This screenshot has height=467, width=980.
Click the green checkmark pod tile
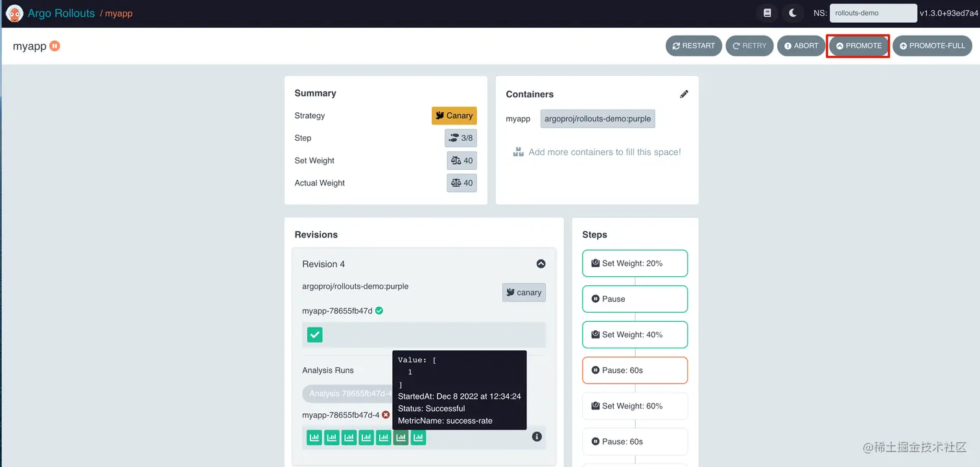pos(315,335)
